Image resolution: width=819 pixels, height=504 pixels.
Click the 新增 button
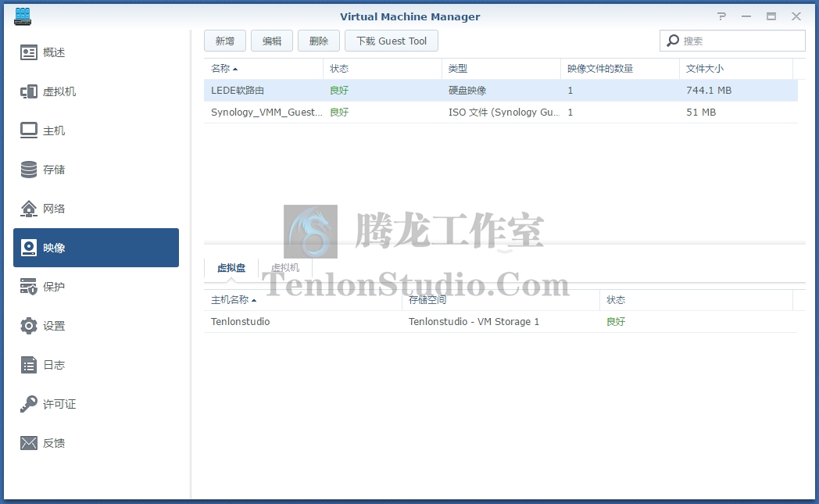tap(224, 41)
